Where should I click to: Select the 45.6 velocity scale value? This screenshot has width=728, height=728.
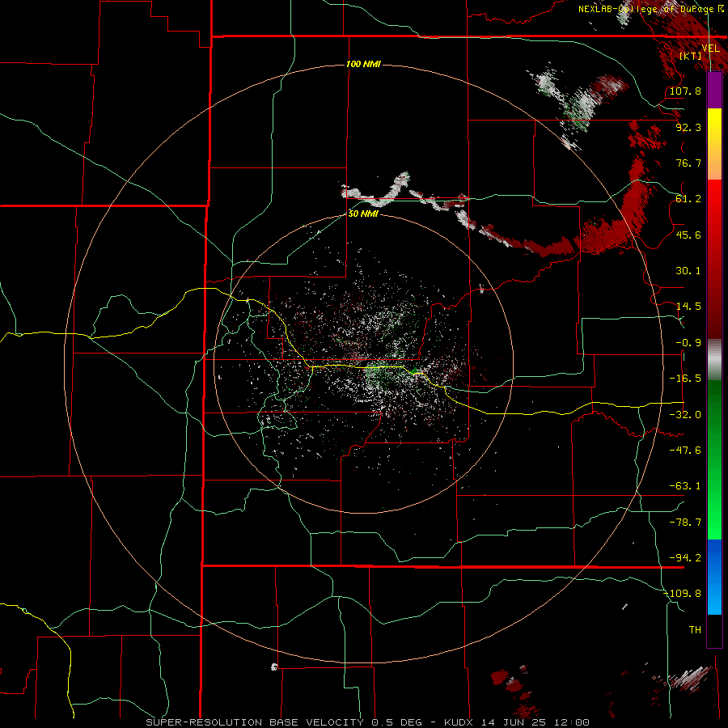pos(688,235)
